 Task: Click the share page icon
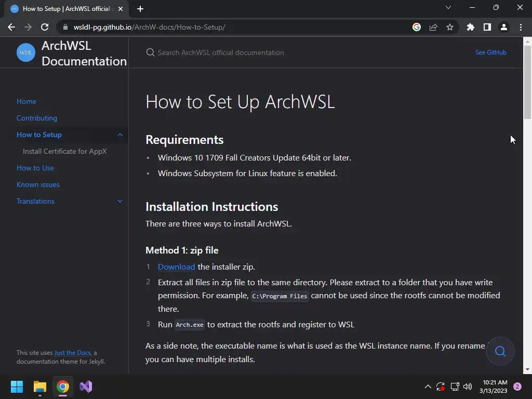433,27
